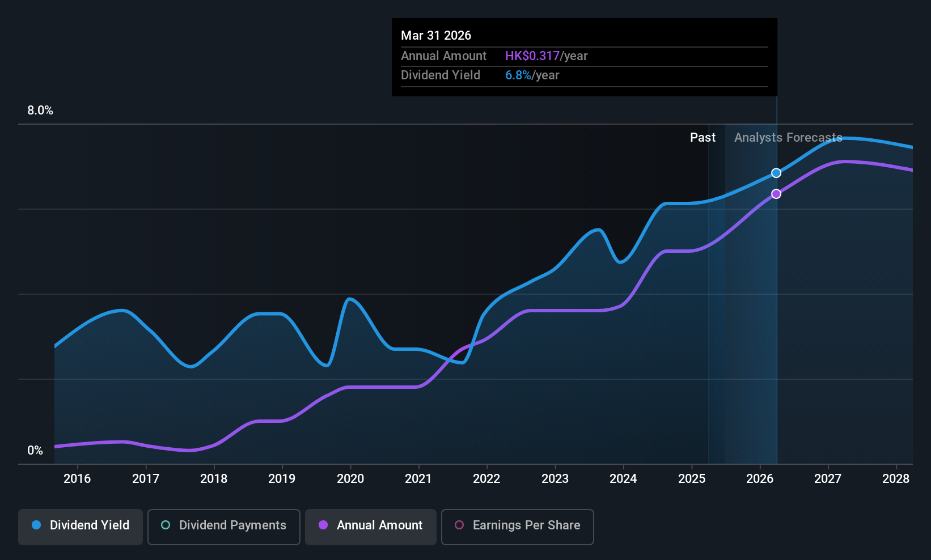Click the purple Annual Amount legend dot
This screenshot has width=931, height=560.
point(323,525)
